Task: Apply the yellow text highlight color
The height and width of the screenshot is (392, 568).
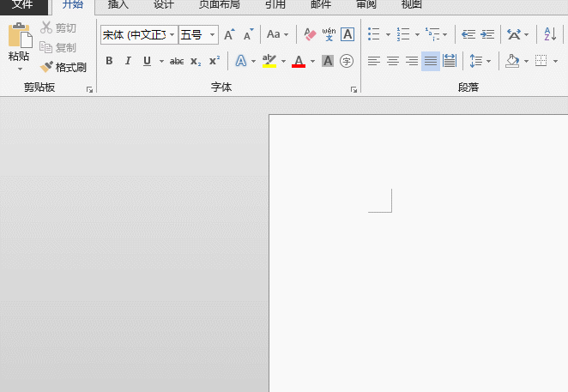Action: click(269, 61)
